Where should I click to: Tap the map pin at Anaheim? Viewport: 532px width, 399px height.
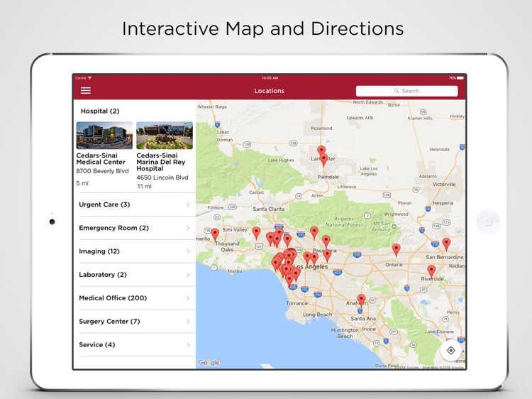tap(361, 300)
